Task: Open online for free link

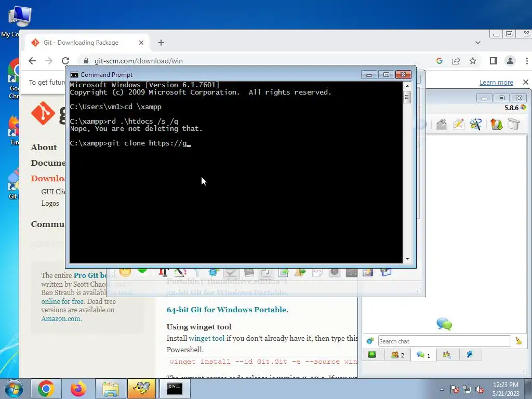Action: pyautogui.click(x=62, y=301)
